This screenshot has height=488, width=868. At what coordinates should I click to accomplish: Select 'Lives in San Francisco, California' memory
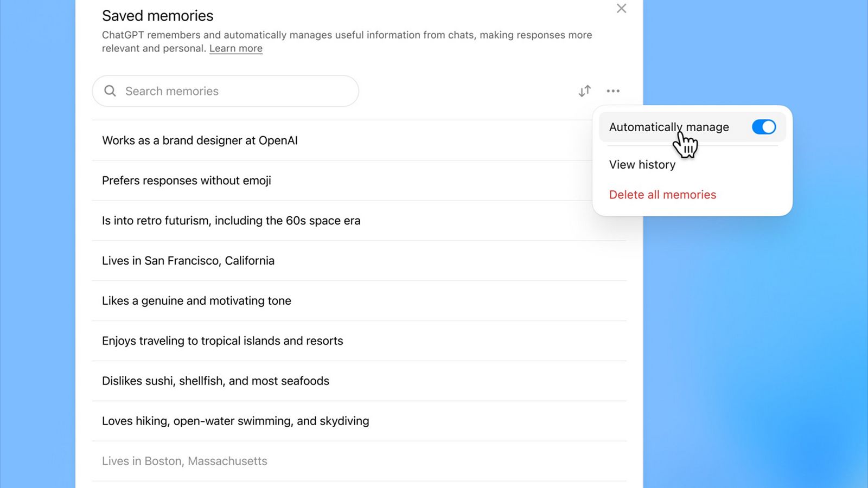click(188, 260)
